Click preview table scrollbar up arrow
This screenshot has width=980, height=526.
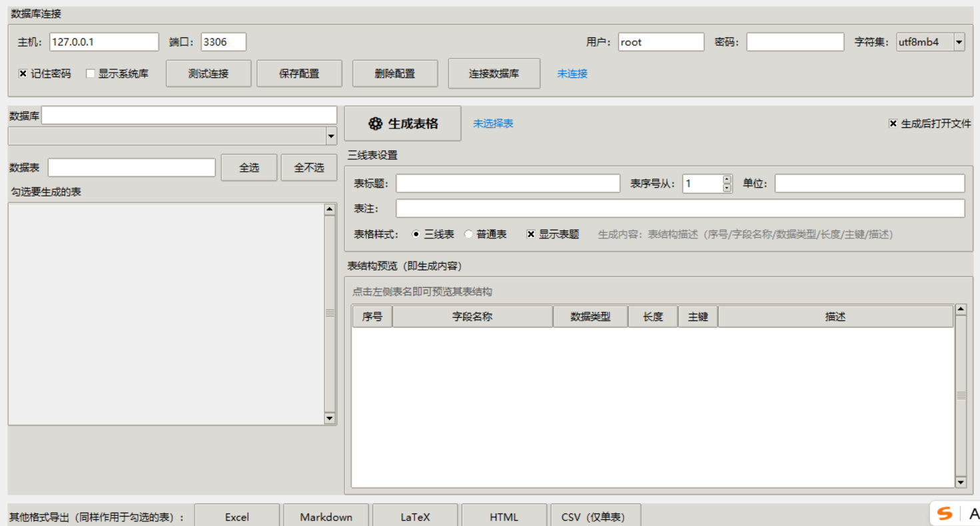point(961,310)
